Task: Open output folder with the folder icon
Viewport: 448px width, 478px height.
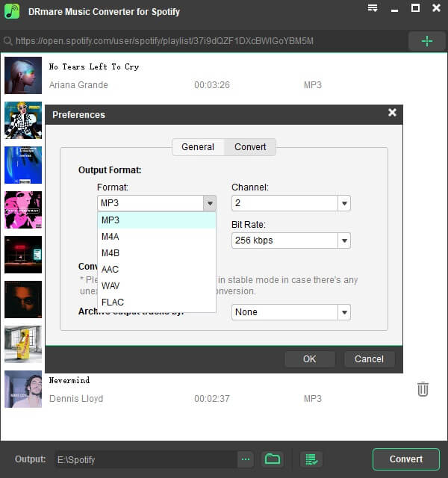Action: tap(272, 459)
